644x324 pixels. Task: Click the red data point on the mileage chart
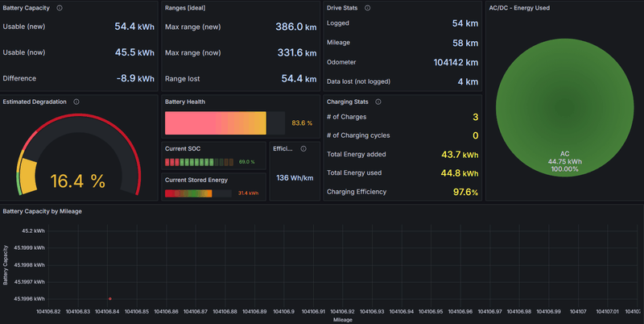[x=110, y=298]
